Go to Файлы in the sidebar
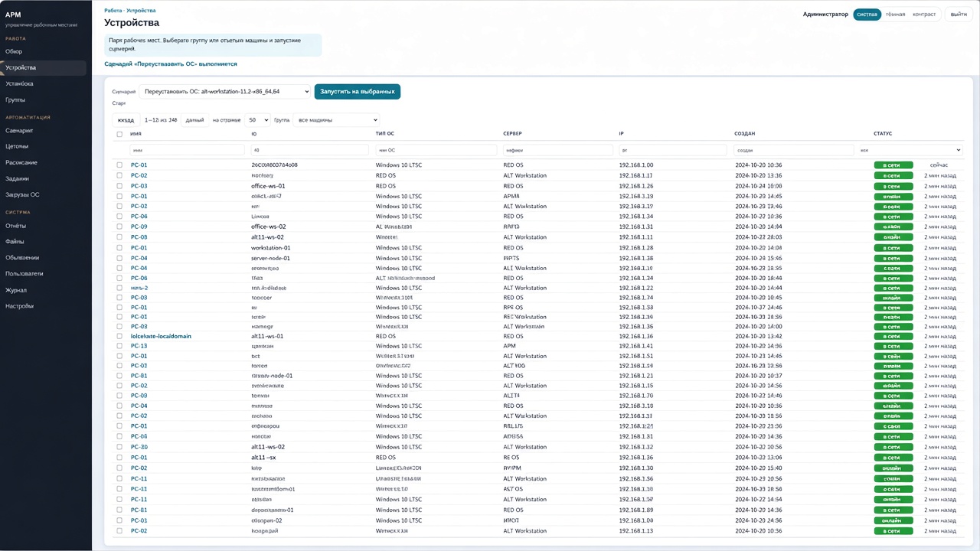Viewport: 980px width, 551px height. (15, 242)
